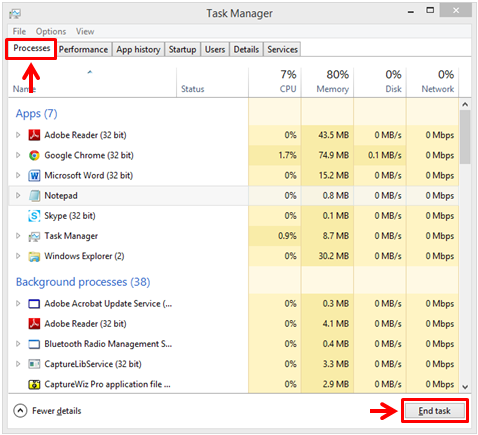The image size is (478, 435).
Task: Click the Task Manager row icon
Action: tap(34, 236)
